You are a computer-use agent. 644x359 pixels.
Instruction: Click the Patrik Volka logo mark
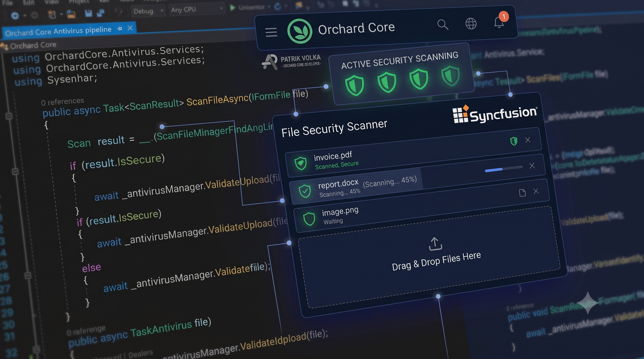[x=270, y=62]
